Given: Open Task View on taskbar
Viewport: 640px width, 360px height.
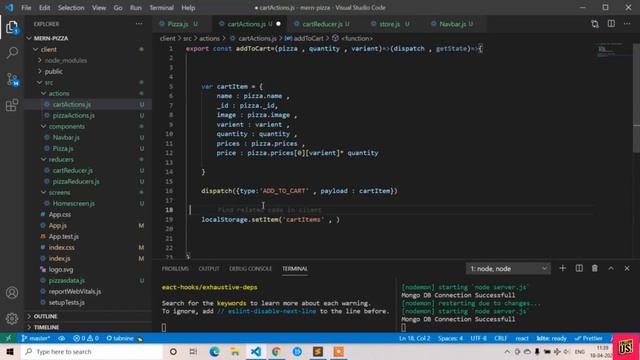Looking at the screenshot, I should 193,352.
